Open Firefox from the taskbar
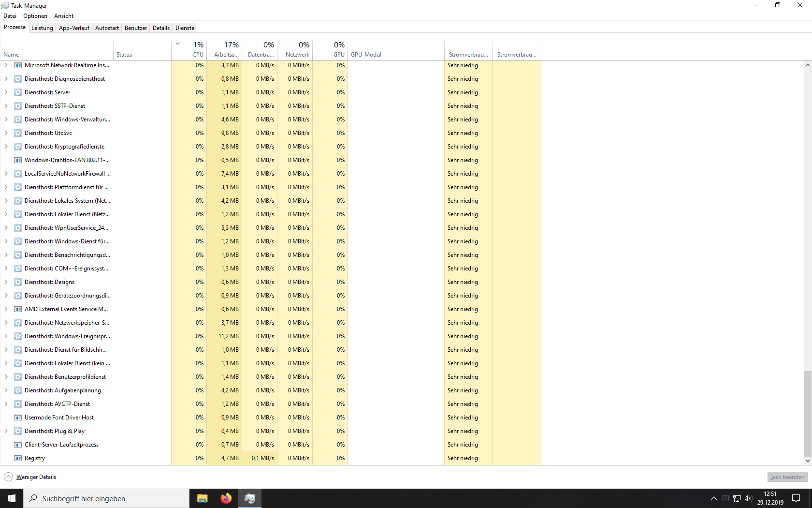 click(226, 498)
